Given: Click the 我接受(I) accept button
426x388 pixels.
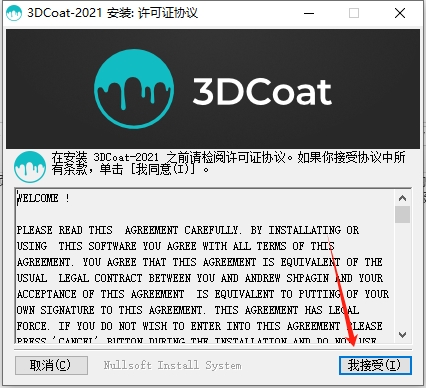Looking at the screenshot, I should click(375, 365).
